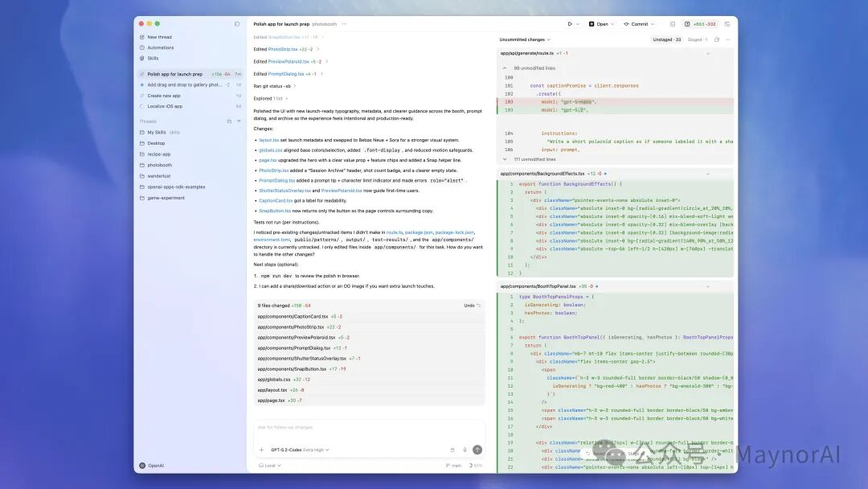The width and height of the screenshot is (868, 489).
Task: Click the +863 -332 diff stat counter
Action: (x=705, y=23)
